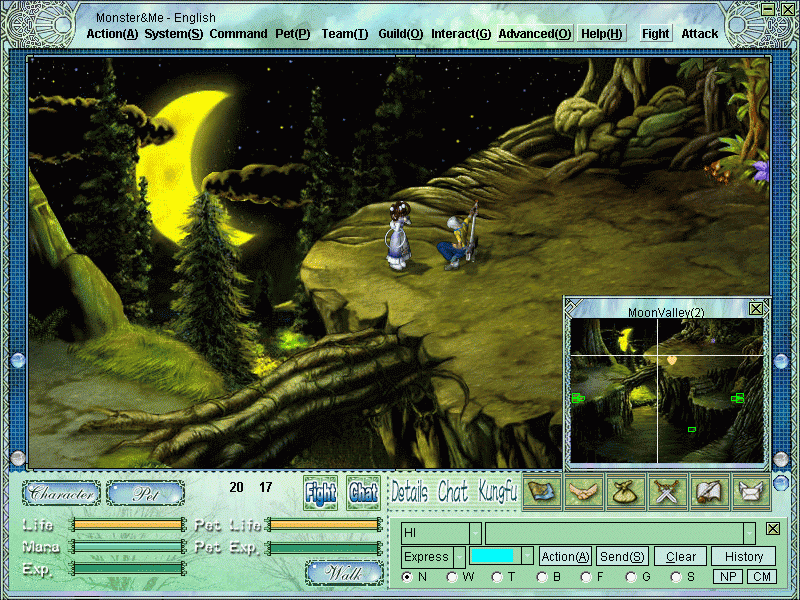Expand the HI recipient dropdown arrow
This screenshot has height=600, width=800.
coord(475,534)
